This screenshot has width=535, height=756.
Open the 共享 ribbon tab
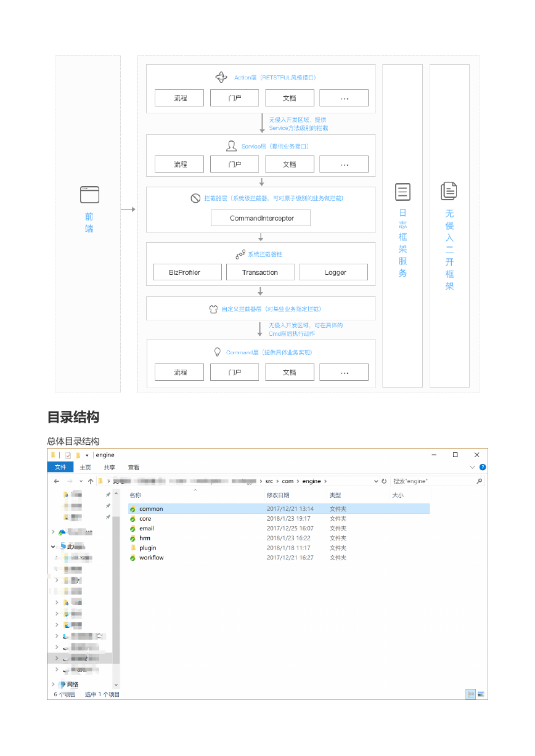tap(109, 468)
